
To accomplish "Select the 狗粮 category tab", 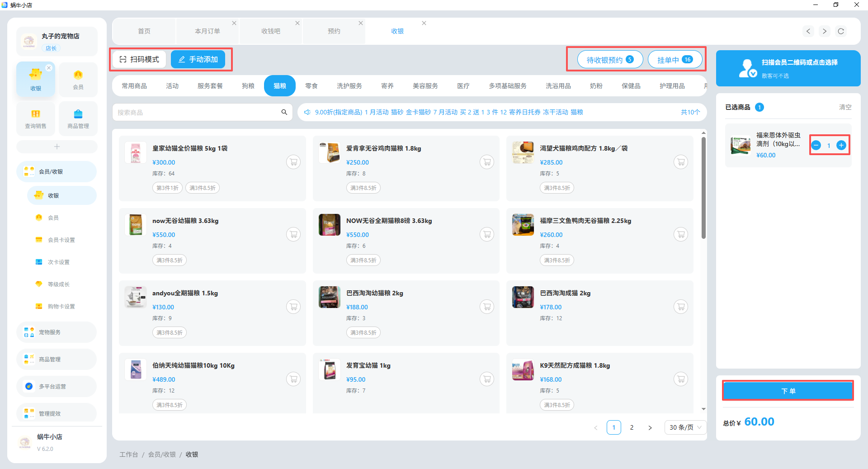I will coord(248,86).
